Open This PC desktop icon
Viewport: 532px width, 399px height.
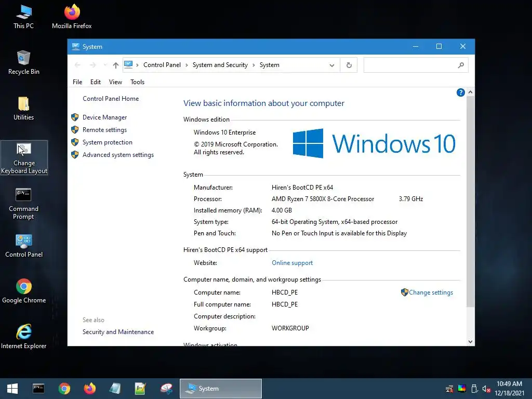(x=23, y=17)
